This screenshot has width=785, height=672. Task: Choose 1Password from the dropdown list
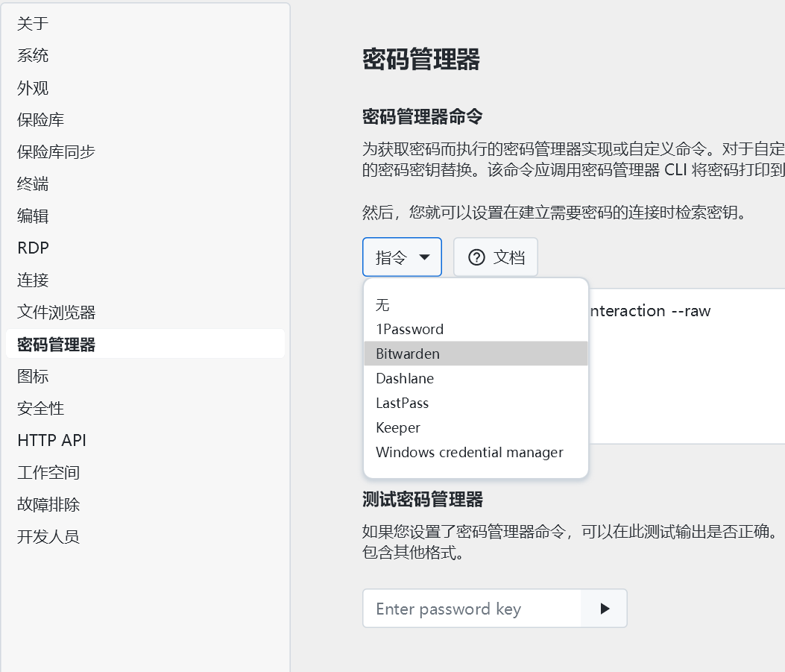(x=476, y=329)
